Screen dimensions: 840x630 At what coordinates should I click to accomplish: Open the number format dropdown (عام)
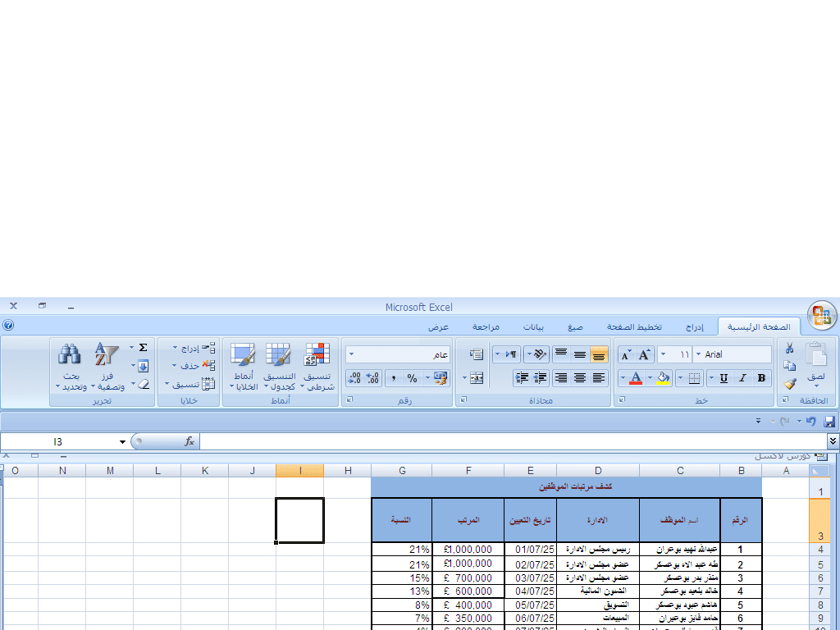tap(351, 354)
